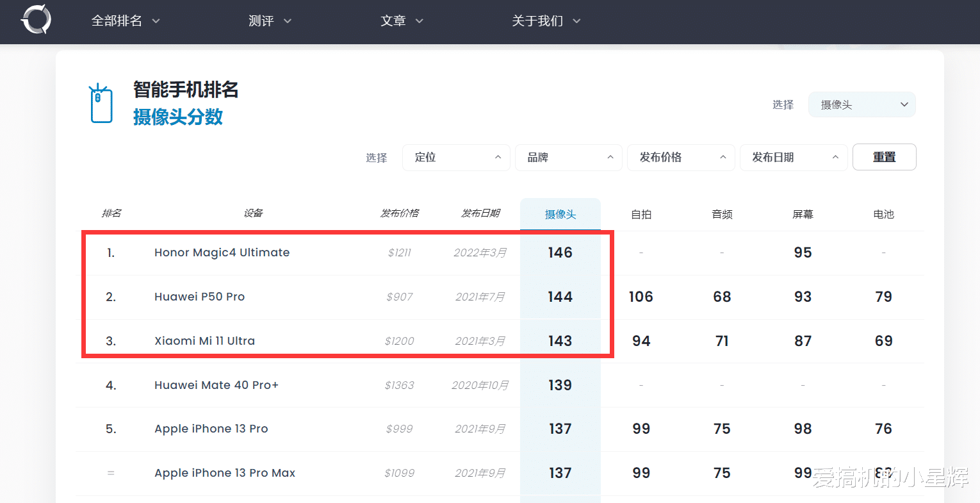Click the 发布日期 table column header
The image size is (980, 503).
pyautogui.click(x=480, y=213)
